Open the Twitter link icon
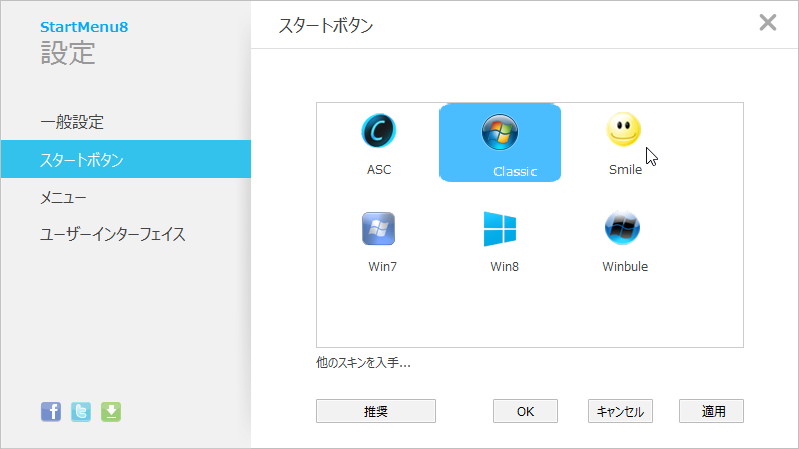 (81, 411)
